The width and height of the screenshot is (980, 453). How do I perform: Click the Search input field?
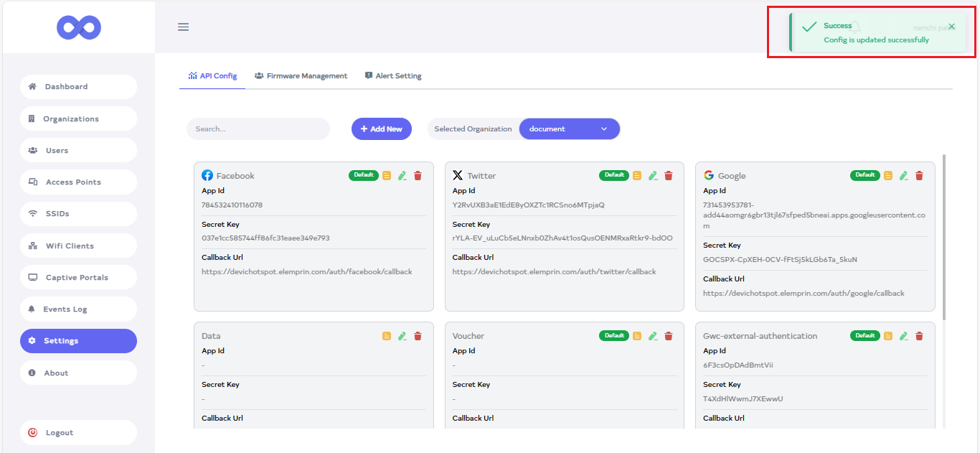tap(258, 129)
